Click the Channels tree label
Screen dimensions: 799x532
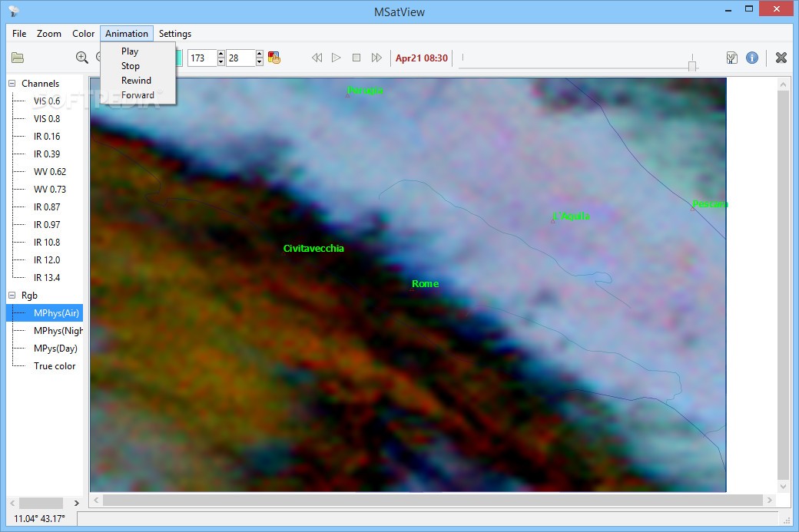click(40, 84)
